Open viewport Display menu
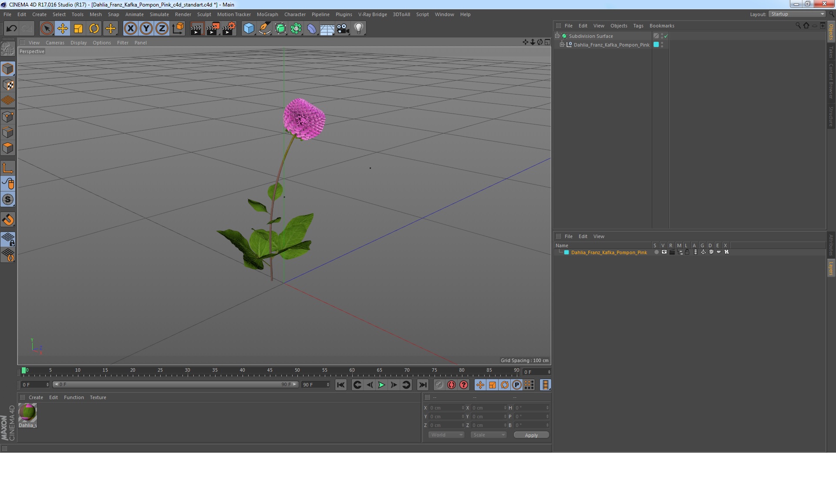This screenshot has width=836, height=504. 78,43
